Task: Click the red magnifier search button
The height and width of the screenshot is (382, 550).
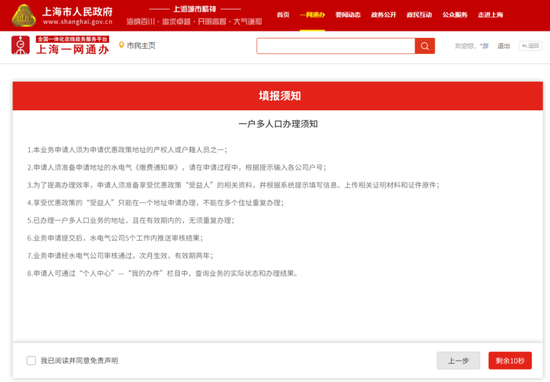Action: pyautogui.click(x=425, y=46)
